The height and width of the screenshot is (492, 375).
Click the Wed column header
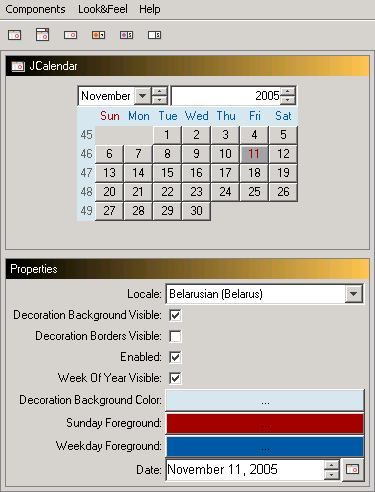(x=197, y=116)
